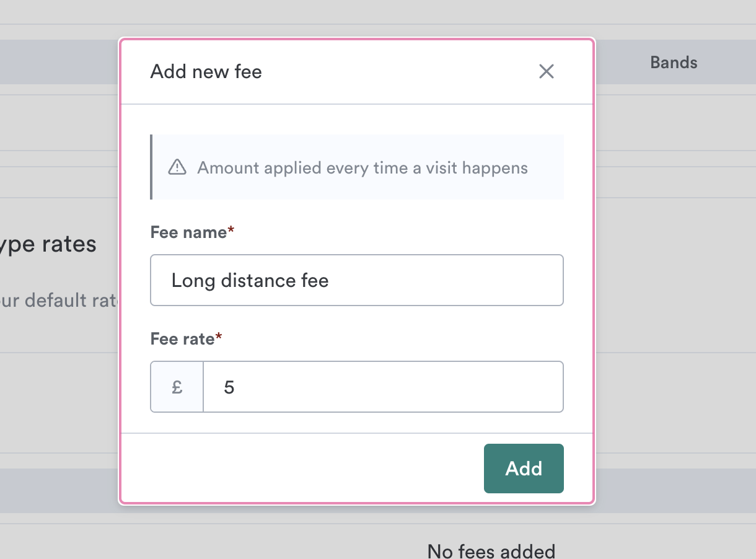Click the visit amount info message
Viewport: 756px width, 559px height.
click(x=363, y=168)
